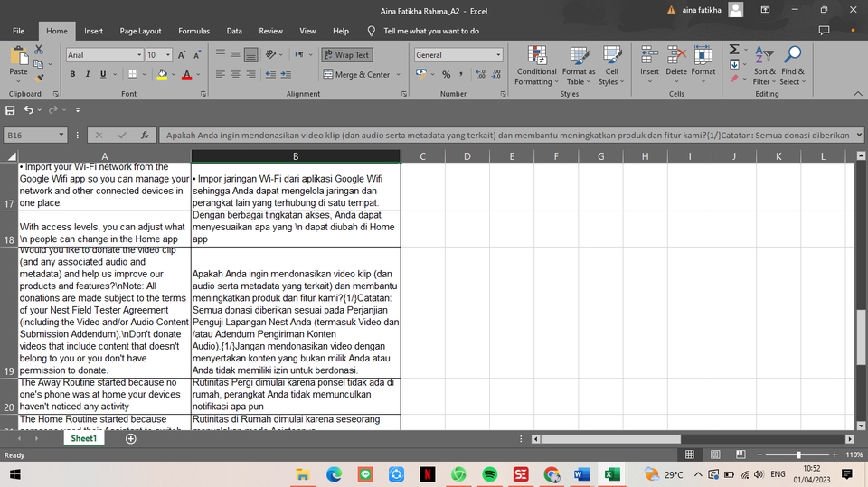Image resolution: width=868 pixels, height=487 pixels.
Task: Click the Decrease Decimal icon
Action: pos(496,75)
